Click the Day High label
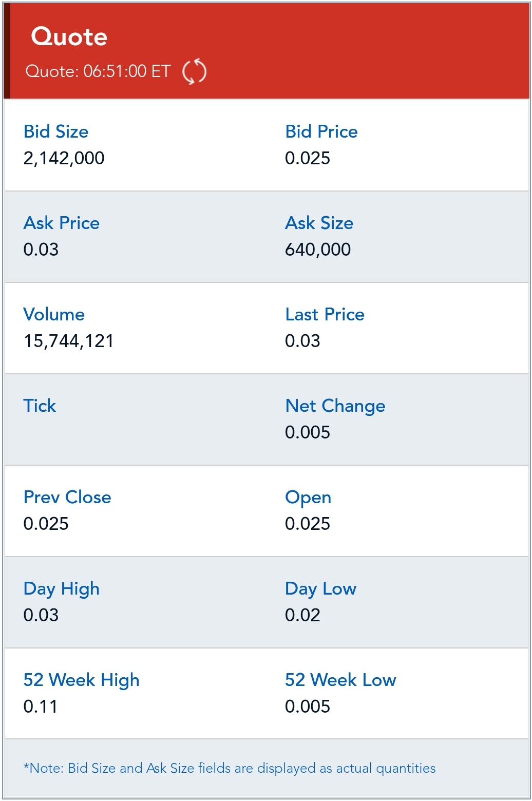The image size is (532, 801). [x=62, y=589]
